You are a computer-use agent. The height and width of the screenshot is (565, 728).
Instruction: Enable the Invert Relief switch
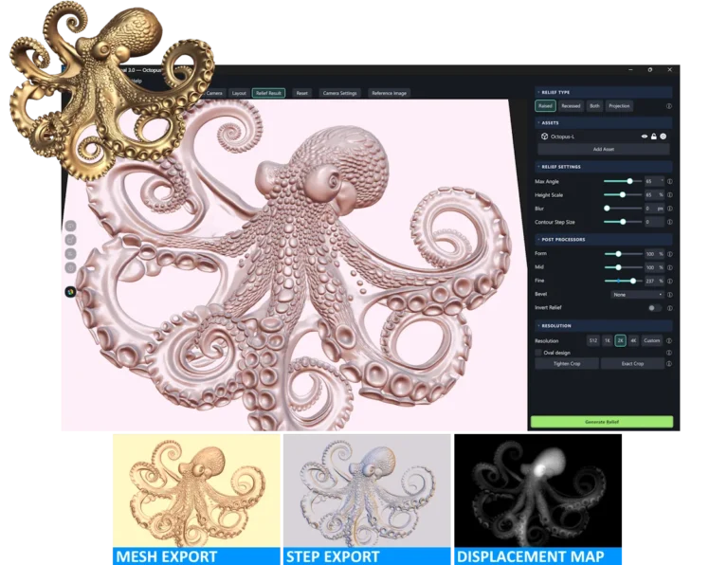click(654, 308)
